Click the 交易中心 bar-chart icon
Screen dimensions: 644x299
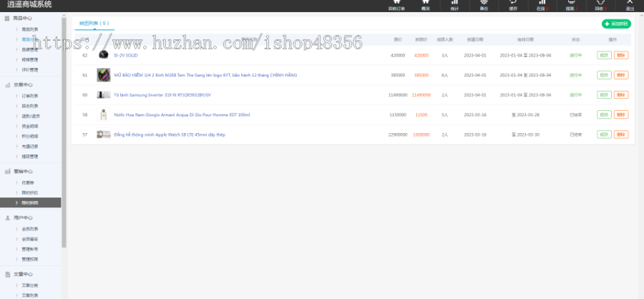pos(7,84)
